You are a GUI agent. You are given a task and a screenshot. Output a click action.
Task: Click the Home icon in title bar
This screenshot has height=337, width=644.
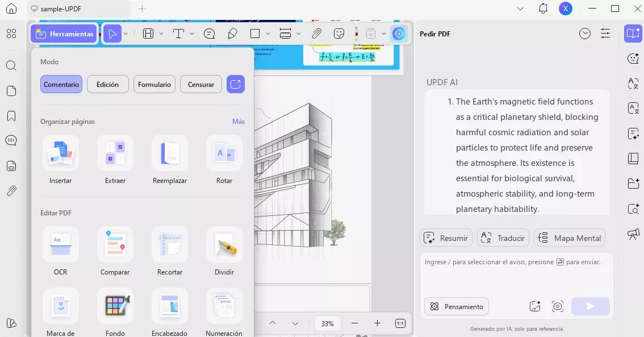point(11,9)
